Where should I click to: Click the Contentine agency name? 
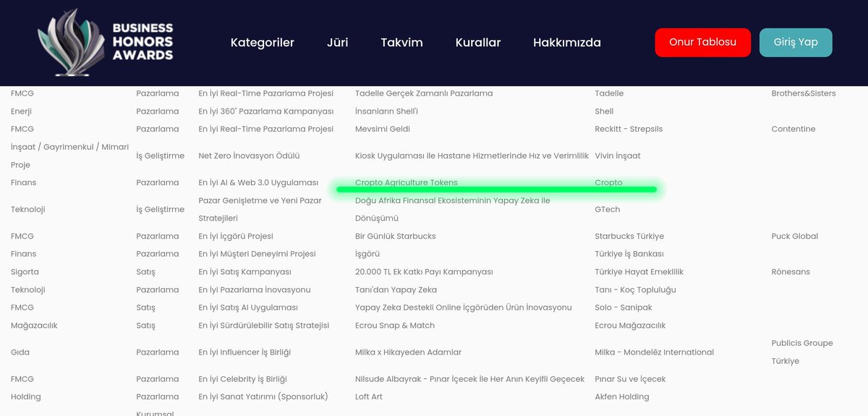(793, 129)
